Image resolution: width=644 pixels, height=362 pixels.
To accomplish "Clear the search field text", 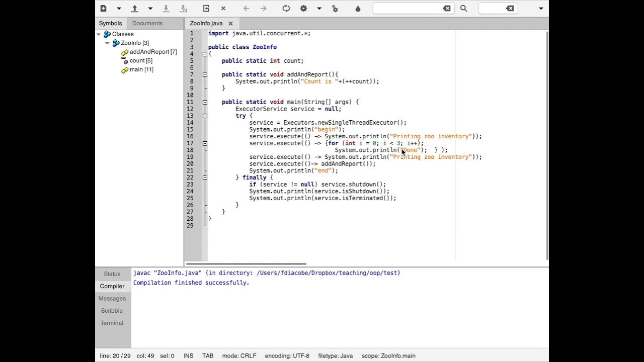I will (447, 8).
